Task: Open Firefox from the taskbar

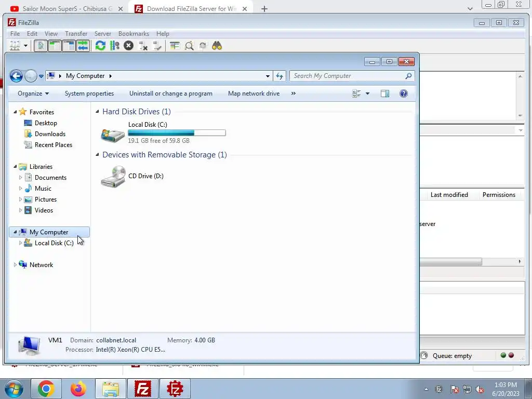Action: [78, 389]
